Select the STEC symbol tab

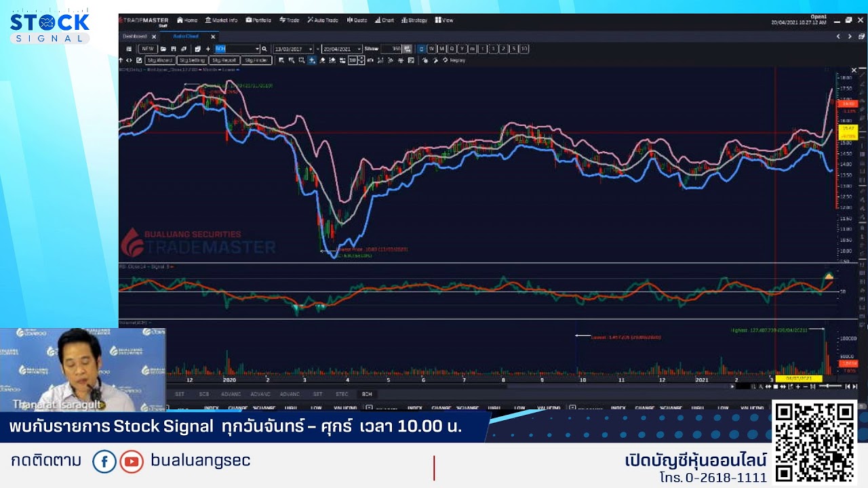[342, 394]
